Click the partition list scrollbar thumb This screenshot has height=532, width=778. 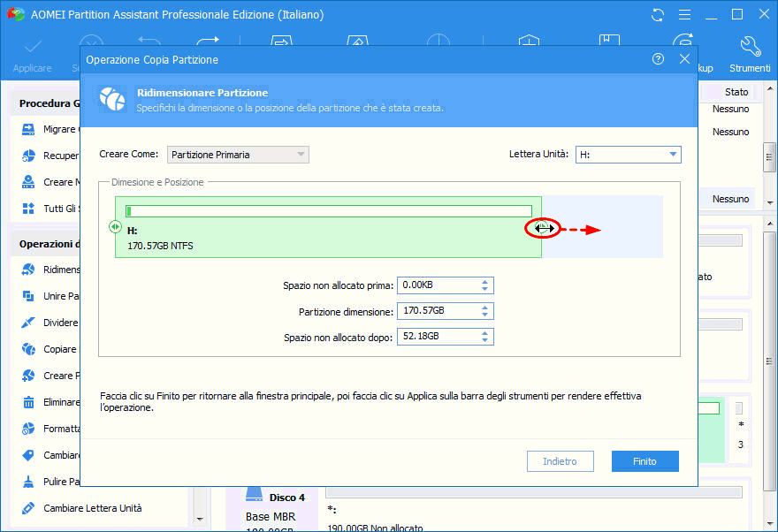pyautogui.click(x=769, y=157)
